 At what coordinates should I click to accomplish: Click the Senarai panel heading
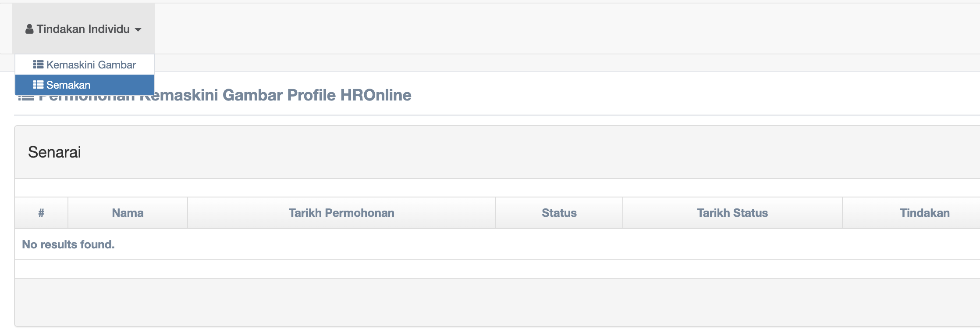[54, 152]
